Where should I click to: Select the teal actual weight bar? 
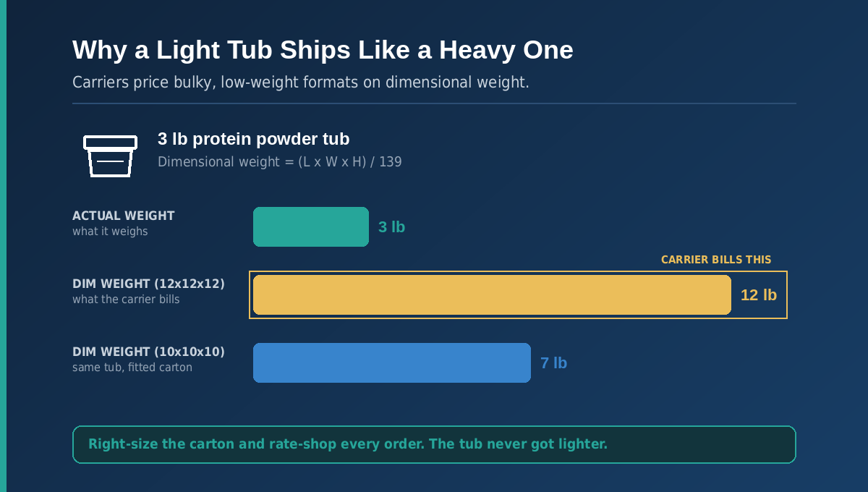pos(311,226)
